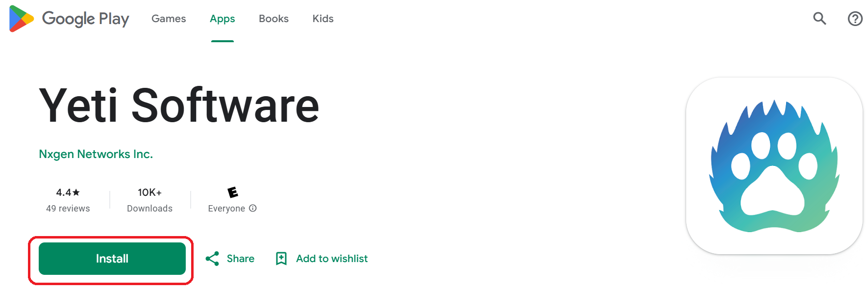Click the Add to wishlist text

332,259
